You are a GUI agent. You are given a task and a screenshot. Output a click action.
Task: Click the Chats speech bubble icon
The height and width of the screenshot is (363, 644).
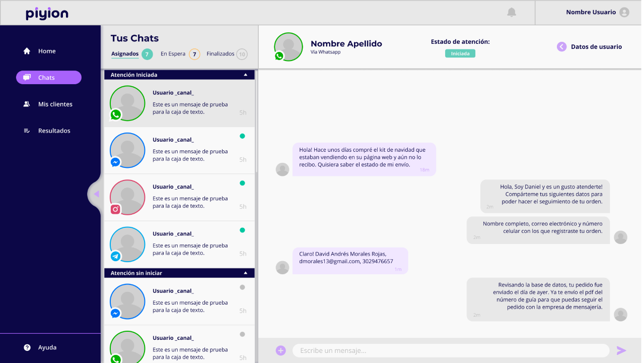[27, 78]
